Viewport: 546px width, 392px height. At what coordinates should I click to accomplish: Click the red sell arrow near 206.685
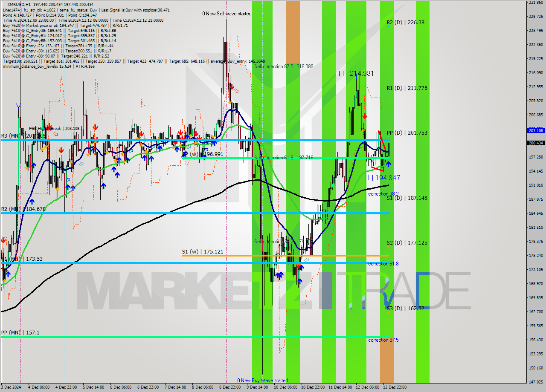[365, 116]
